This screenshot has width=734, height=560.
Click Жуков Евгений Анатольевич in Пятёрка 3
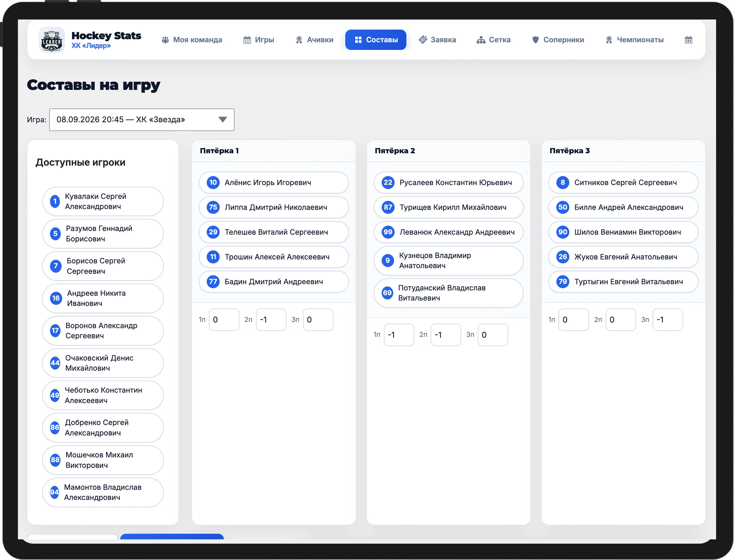623,257
